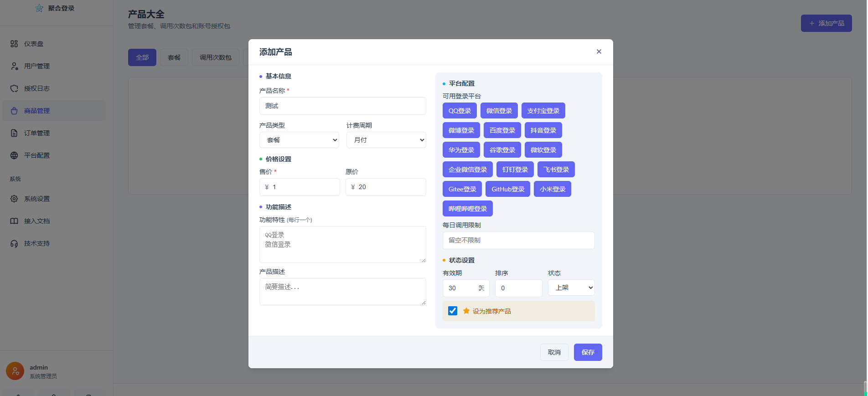The height and width of the screenshot is (396, 868).
Task: Click the 接入文档 book icon
Action: point(14,221)
